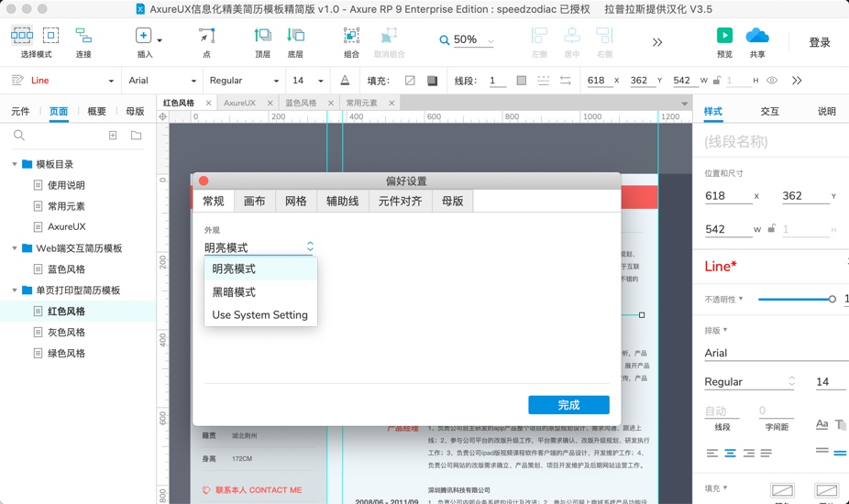Select the 选择模式 intersect selection tool
This screenshot has width=849, height=504.
coord(22,36)
